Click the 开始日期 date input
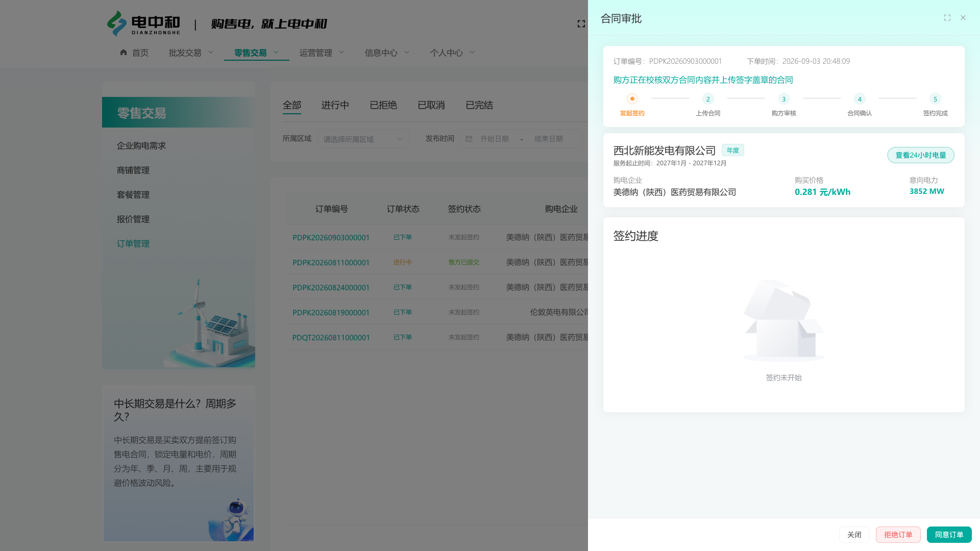980x551 pixels. [x=494, y=139]
